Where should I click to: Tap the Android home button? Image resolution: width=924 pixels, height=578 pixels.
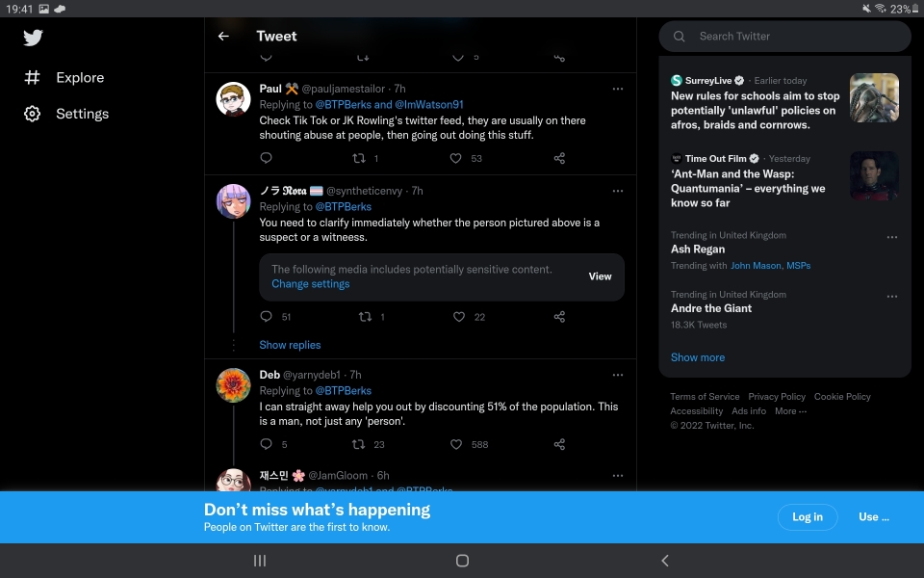coord(463,561)
